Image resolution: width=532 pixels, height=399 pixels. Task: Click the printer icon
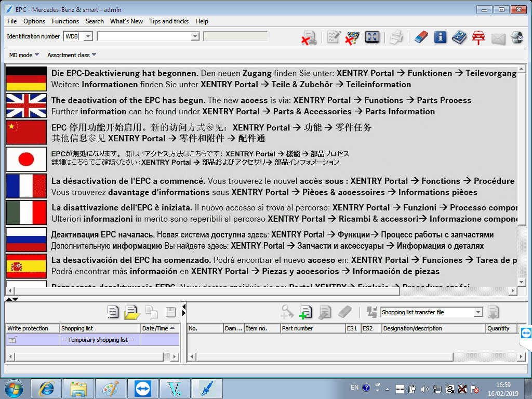pyautogui.click(x=396, y=37)
